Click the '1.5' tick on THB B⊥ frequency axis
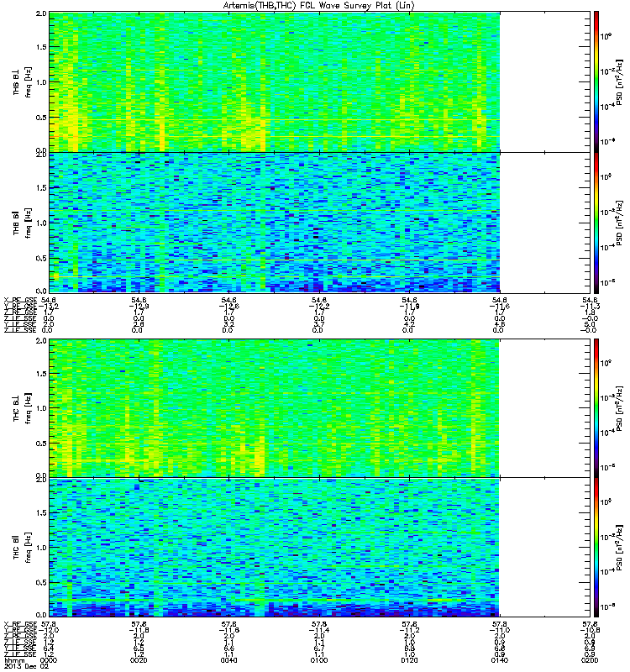This screenshot has height=672, width=630. [41, 47]
